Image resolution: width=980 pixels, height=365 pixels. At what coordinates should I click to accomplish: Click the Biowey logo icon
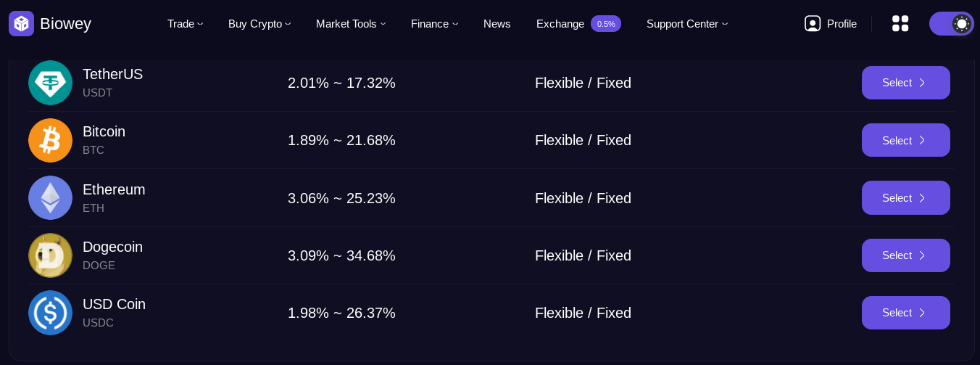[x=21, y=24]
